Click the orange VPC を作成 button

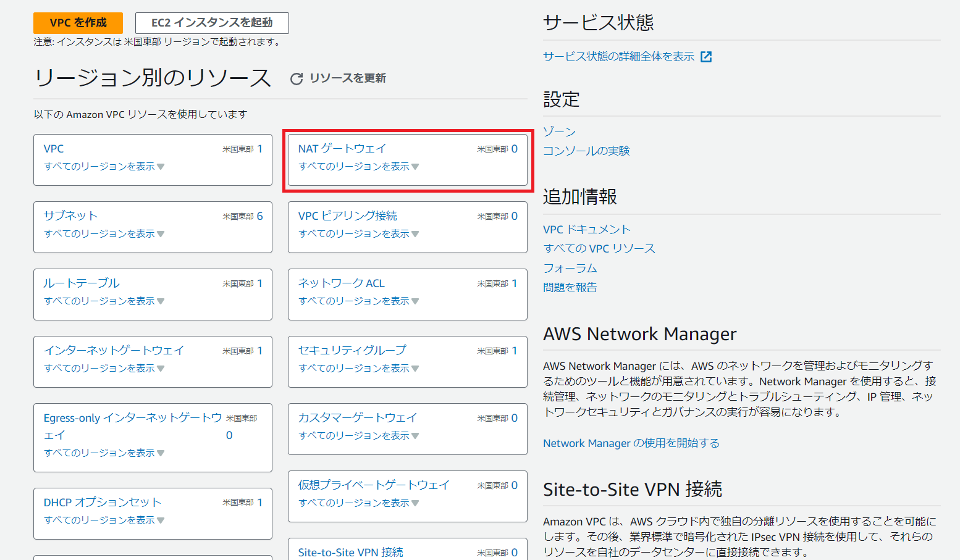click(78, 23)
